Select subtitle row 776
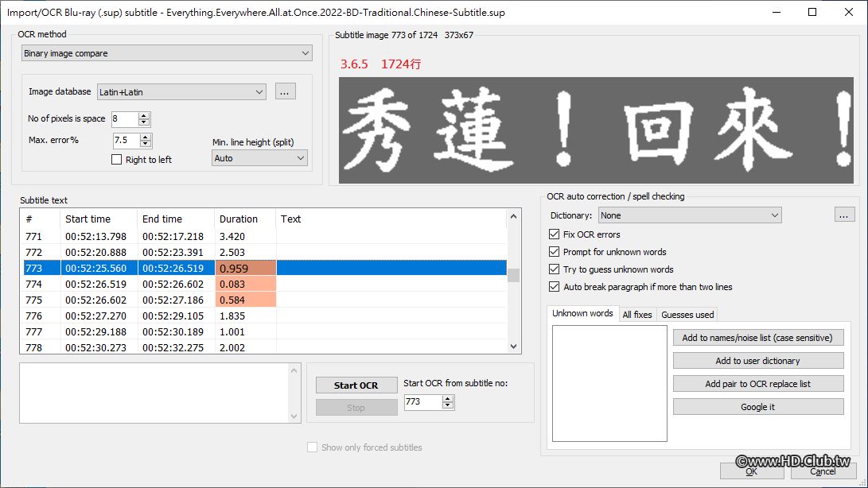868x488 pixels. [x=265, y=316]
